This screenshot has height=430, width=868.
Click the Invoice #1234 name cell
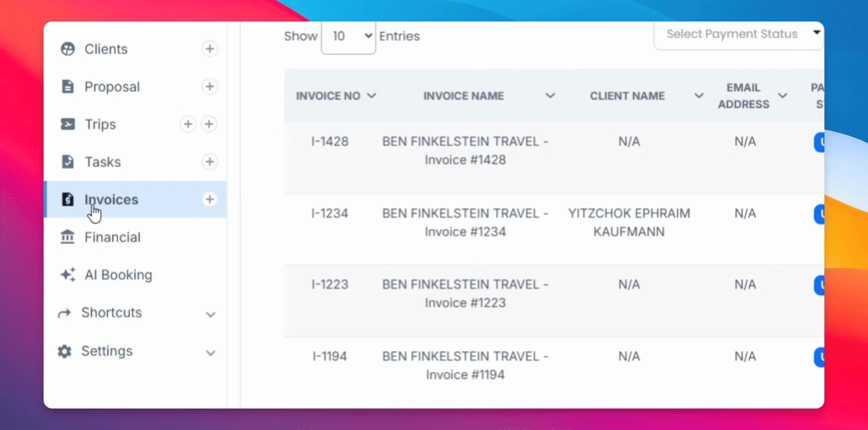(x=465, y=222)
